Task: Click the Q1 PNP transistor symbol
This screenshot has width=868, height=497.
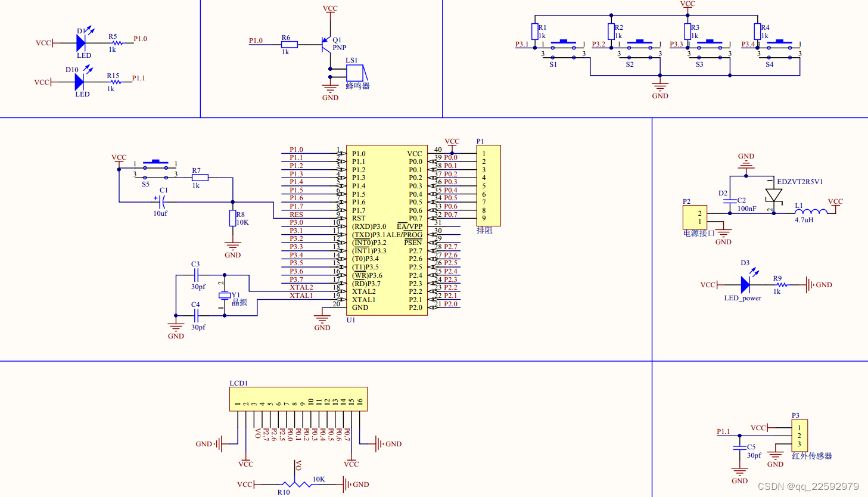Action: point(325,44)
